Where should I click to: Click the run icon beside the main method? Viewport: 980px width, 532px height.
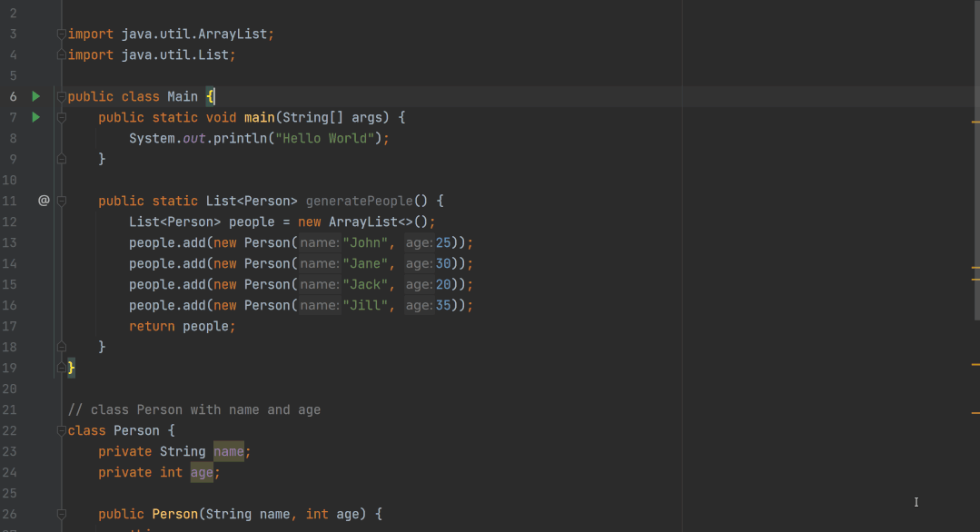36,117
